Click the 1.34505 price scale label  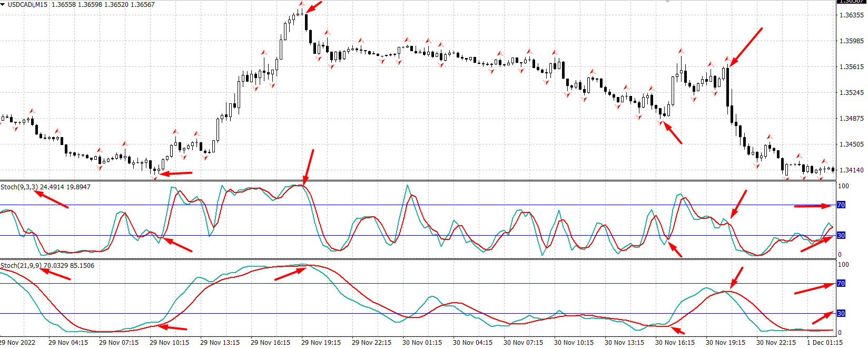click(851, 144)
